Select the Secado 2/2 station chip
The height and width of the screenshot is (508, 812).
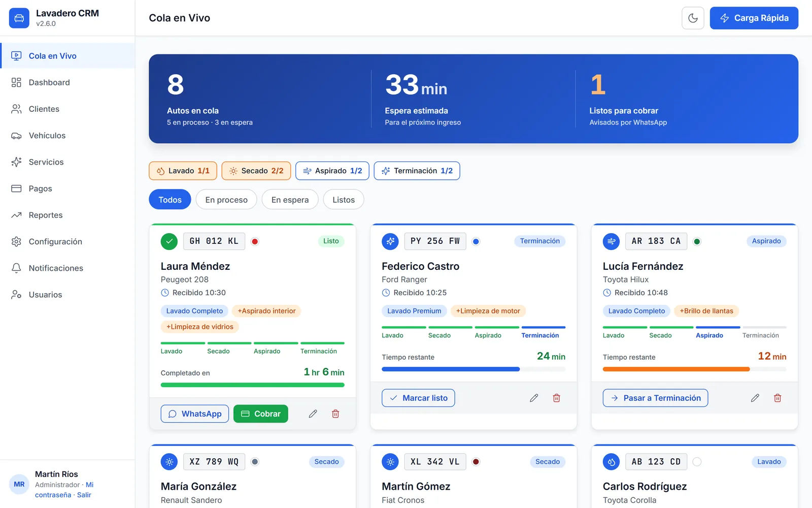click(256, 171)
